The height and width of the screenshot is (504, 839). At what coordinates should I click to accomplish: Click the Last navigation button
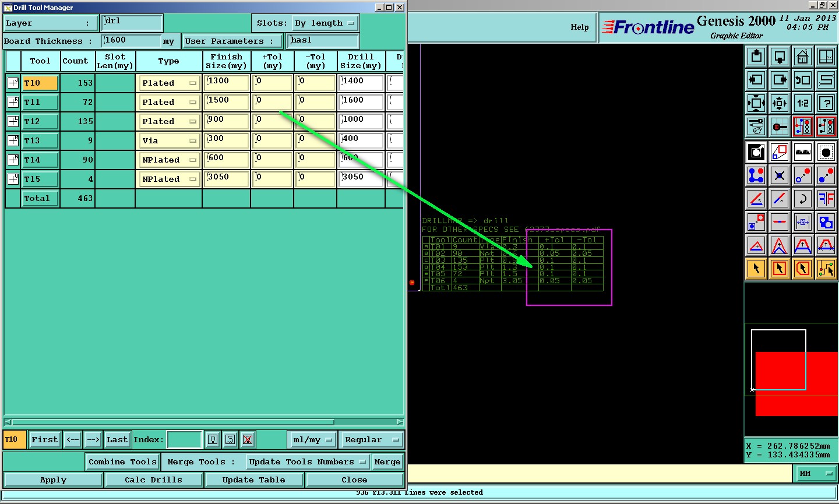[117, 439]
